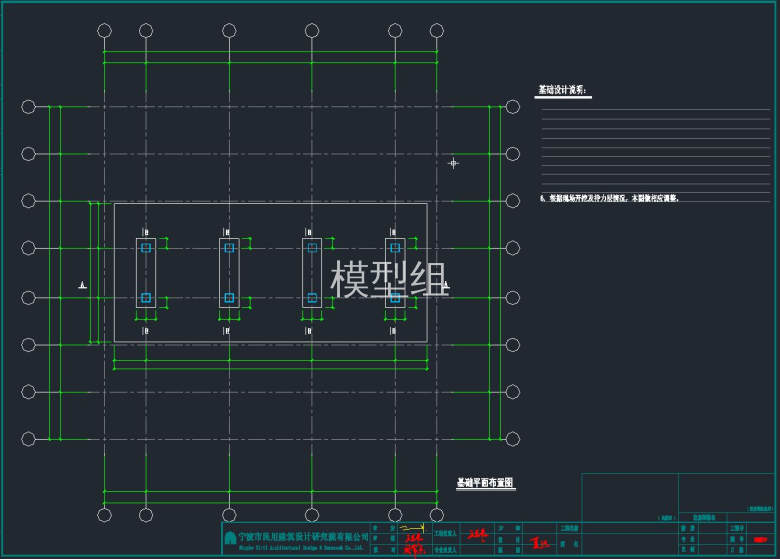
Task: Click the 基础设计说明 notes heading
Action: pyautogui.click(x=563, y=90)
